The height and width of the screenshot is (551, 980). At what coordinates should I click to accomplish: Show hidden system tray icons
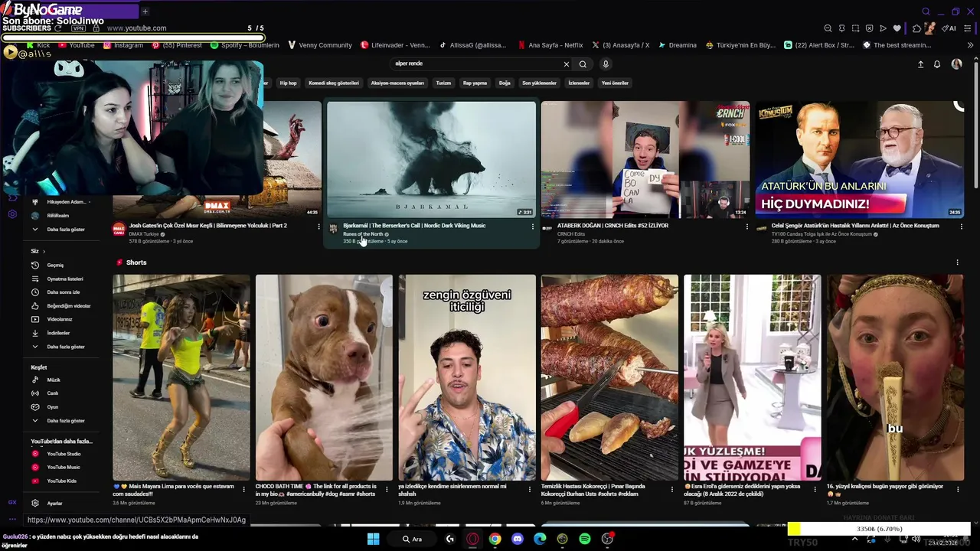point(854,539)
